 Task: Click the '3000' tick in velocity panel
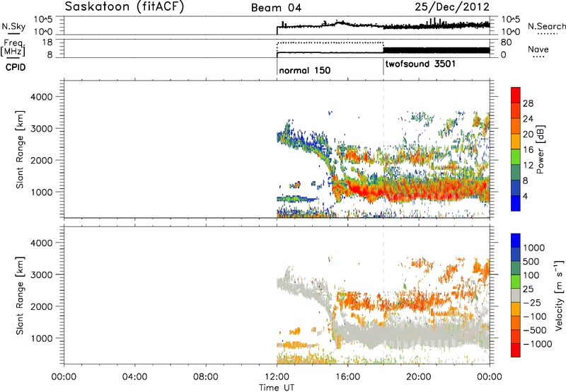[x=42, y=275]
